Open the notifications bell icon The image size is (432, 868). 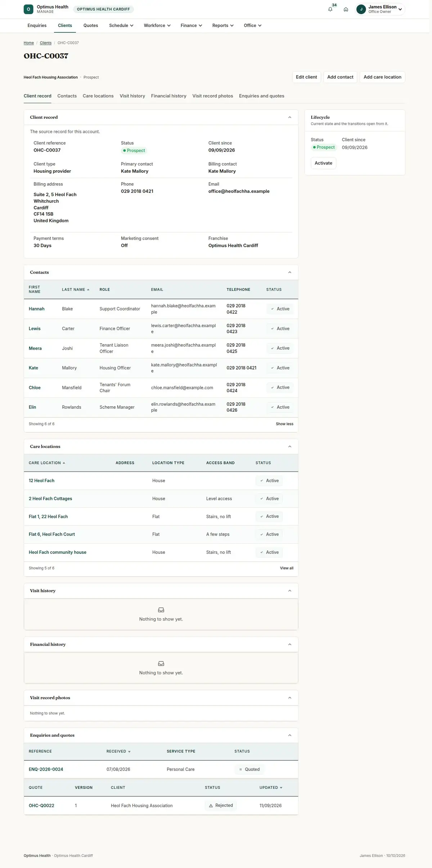pyautogui.click(x=330, y=9)
